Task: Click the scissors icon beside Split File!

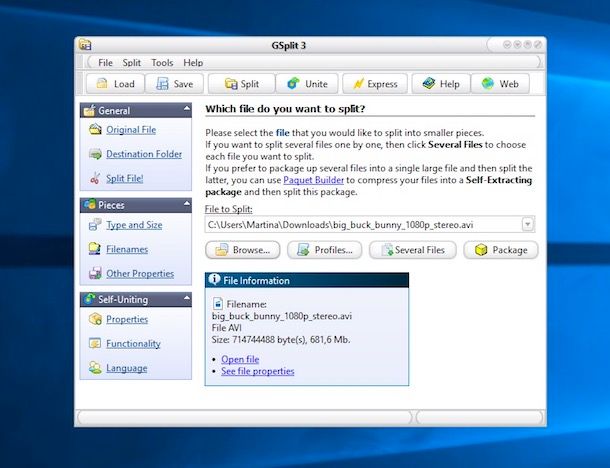Action: [95, 178]
